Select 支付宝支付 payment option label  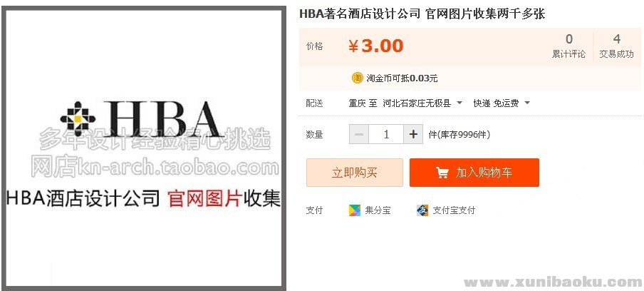coord(454,210)
